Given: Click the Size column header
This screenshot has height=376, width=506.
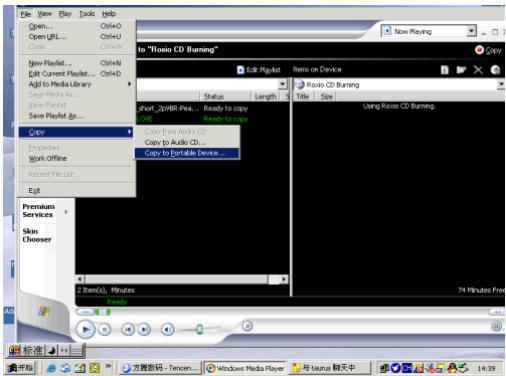Looking at the screenshot, I should tap(326, 96).
